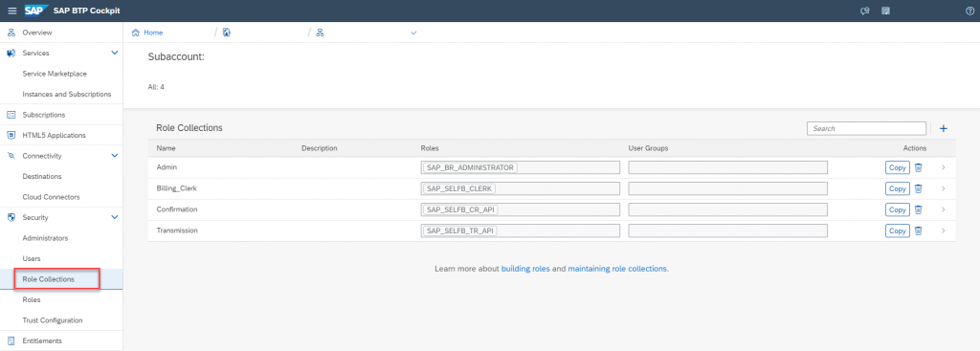The width and height of the screenshot is (980, 351).
Task: Open subaccount breadcrumb dropdown arrow
Action: (413, 33)
